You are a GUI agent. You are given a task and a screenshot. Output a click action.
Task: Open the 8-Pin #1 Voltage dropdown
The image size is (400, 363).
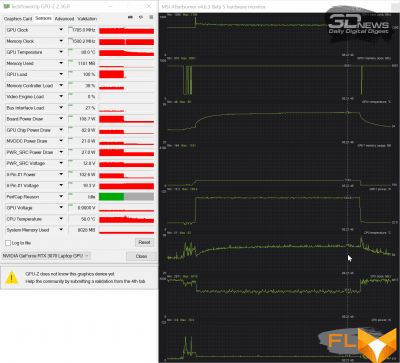click(61, 186)
